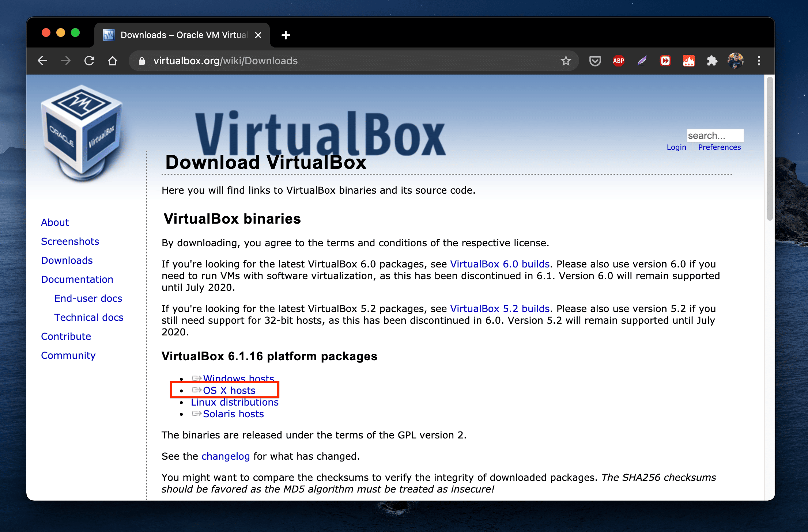Viewport: 808px width, 532px height.
Task: Go to browser home page icon
Action: (113, 61)
